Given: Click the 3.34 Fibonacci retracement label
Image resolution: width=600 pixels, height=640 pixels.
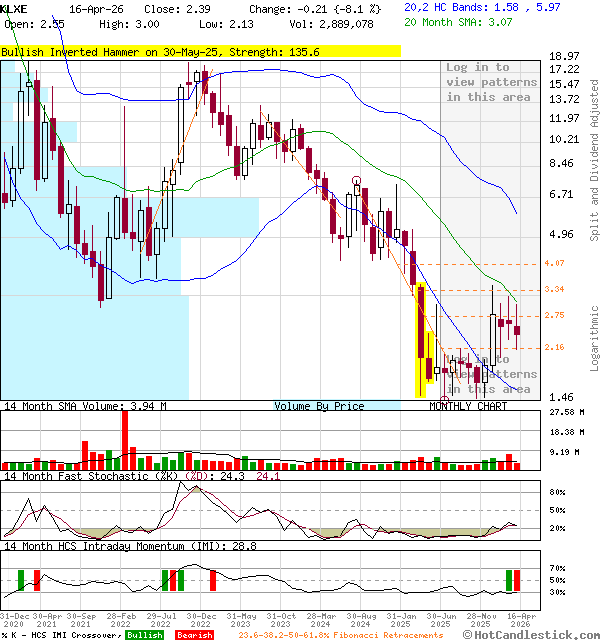Looking at the screenshot, I should pyautogui.click(x=554, y=289).
